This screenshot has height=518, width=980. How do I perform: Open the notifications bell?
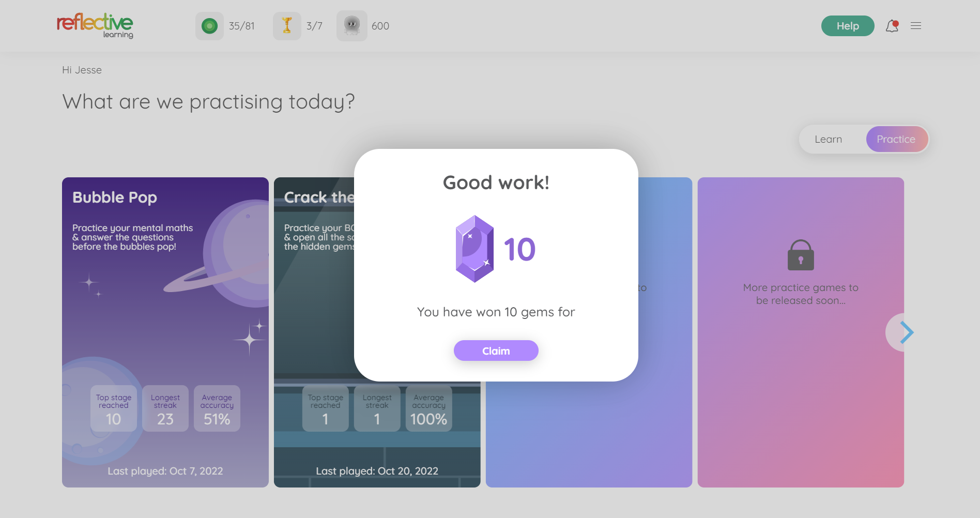click(x=892, y=26)
